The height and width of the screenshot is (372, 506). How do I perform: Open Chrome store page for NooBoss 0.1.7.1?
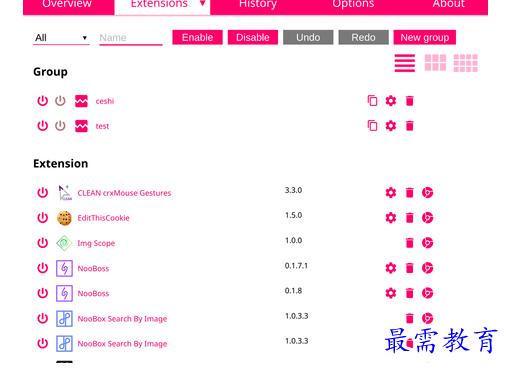coord(428,268)
